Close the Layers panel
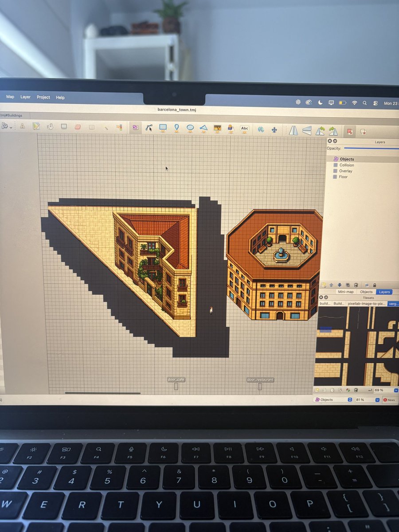 (329, 141)
